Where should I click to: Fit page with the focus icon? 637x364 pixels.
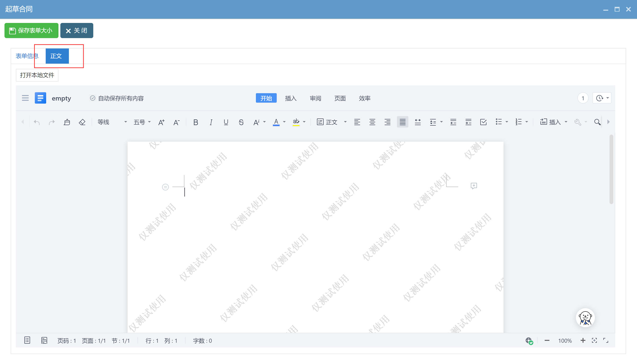(x=594, y=340)
